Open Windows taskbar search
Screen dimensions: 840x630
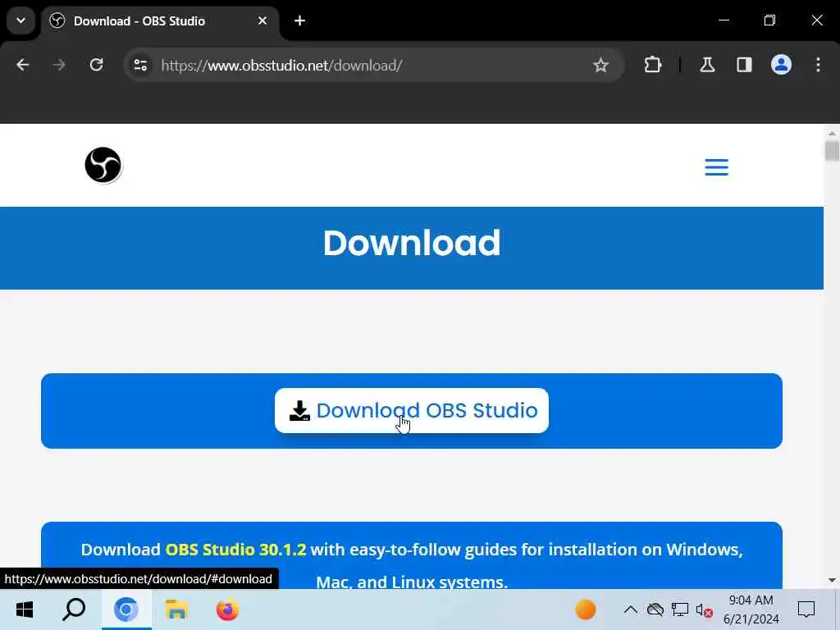point(74,609)
